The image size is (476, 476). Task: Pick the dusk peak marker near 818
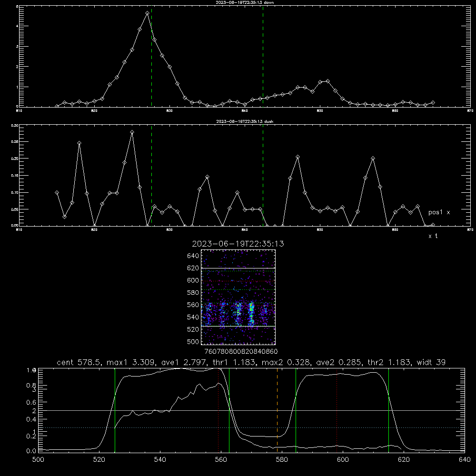79,143
